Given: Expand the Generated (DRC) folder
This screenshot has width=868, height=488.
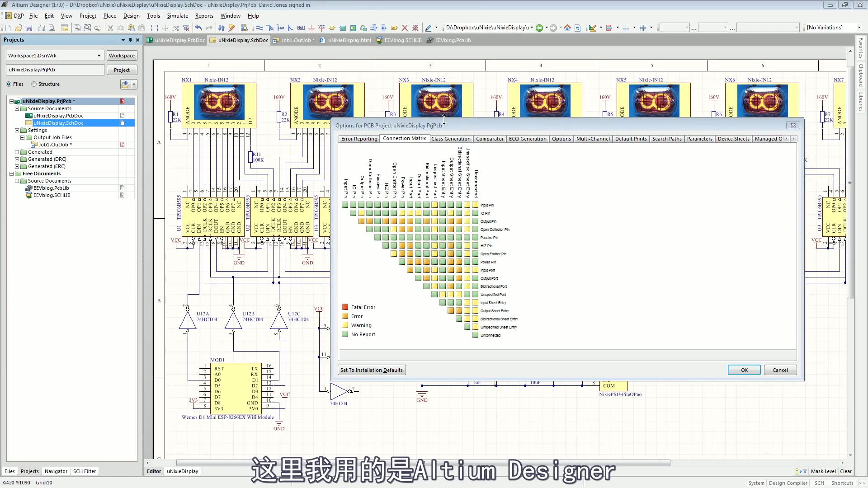Looking at the screenshot, I should pos(17,159).
